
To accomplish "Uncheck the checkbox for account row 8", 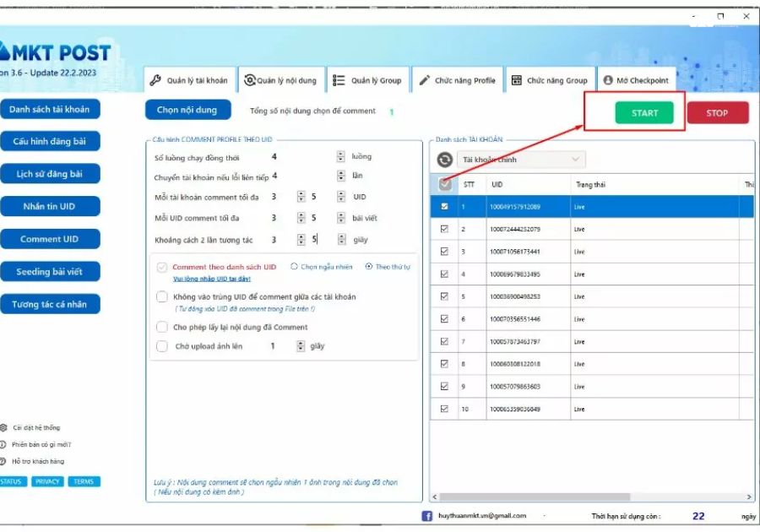I will (x=444, y=363).
